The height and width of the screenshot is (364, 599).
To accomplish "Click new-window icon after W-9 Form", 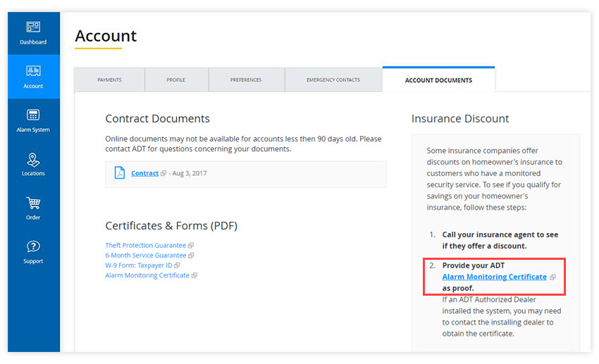I will point(177,265).
